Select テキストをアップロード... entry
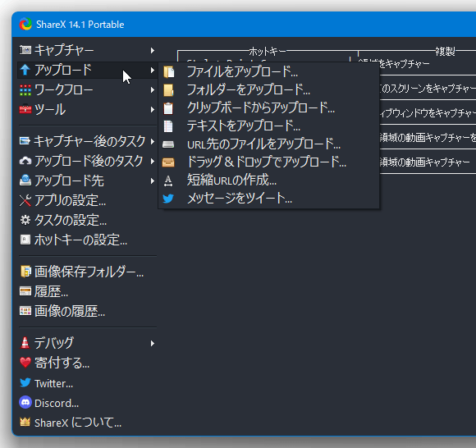 268,126
